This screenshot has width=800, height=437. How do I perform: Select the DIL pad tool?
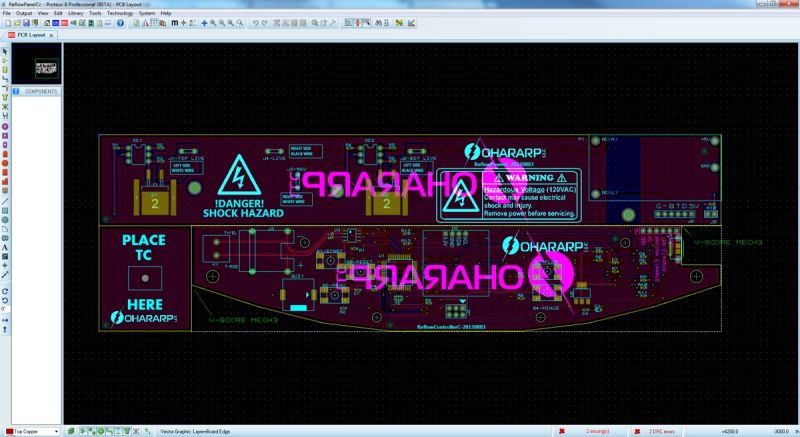coord(5,145)
